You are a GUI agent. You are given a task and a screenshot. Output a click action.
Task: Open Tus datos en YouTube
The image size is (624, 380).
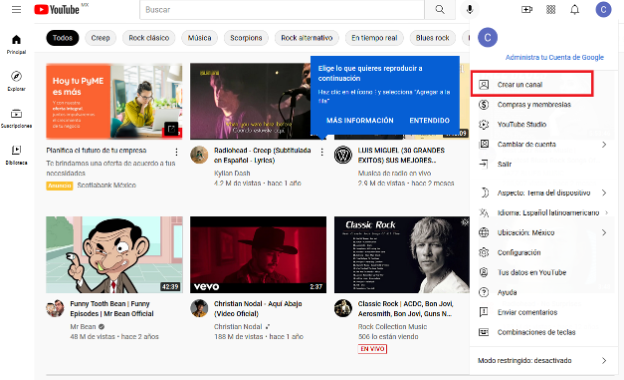point(544,272)
